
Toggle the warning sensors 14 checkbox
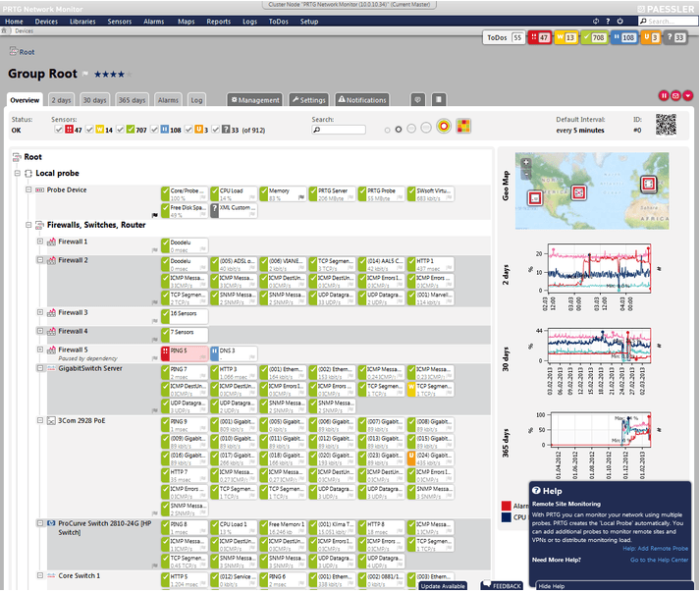(89, 130)
